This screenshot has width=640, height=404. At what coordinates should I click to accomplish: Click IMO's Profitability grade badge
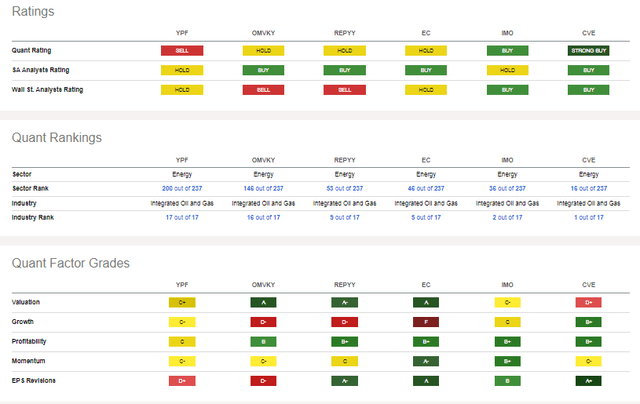(507, 342)
